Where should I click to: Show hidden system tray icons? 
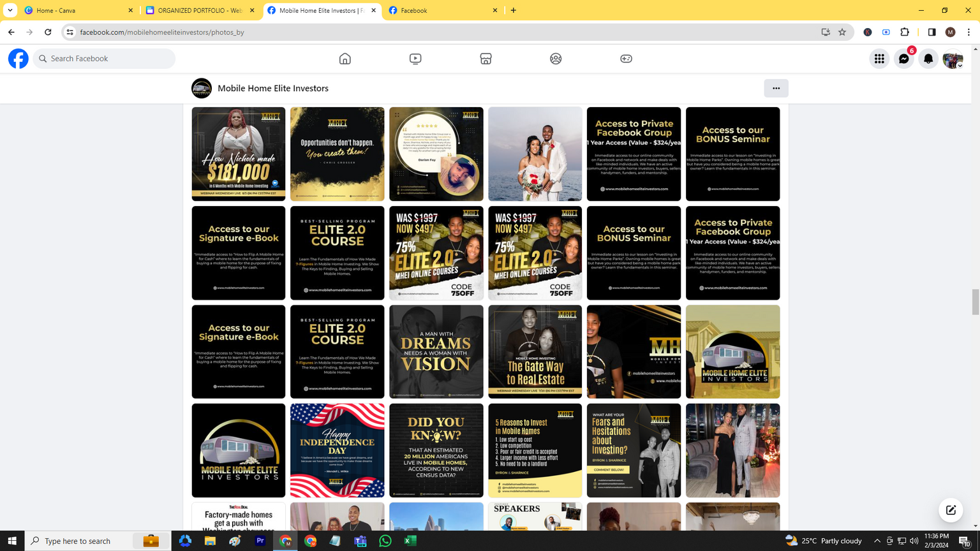(877, 541)
